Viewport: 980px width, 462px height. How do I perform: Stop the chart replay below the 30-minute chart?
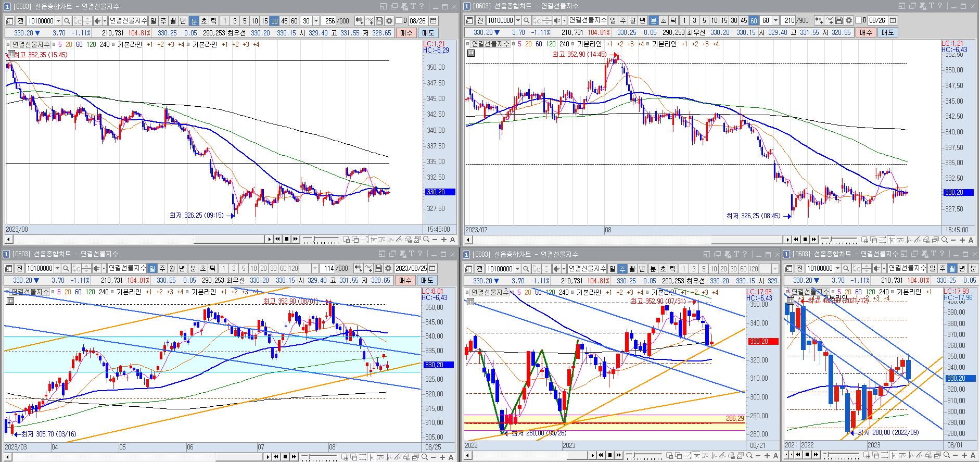point(287,239)
